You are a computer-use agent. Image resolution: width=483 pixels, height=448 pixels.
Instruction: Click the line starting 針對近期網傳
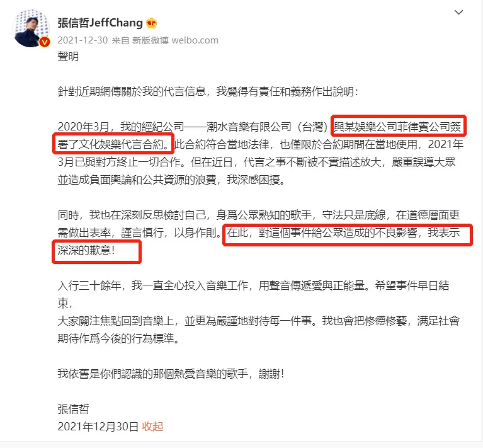[x=208, y=91]
